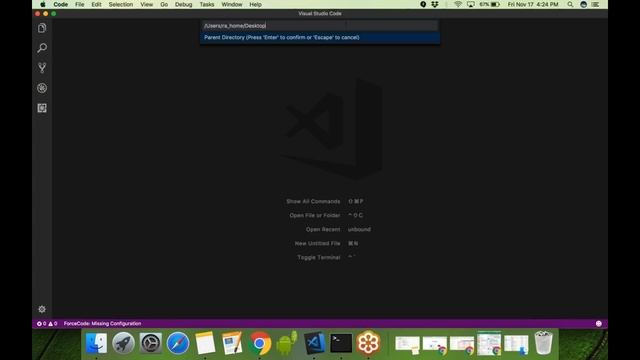Open Finder from the Dock
Image resolution: width=640 pixels, height=360 pixels.
(96, 343)
